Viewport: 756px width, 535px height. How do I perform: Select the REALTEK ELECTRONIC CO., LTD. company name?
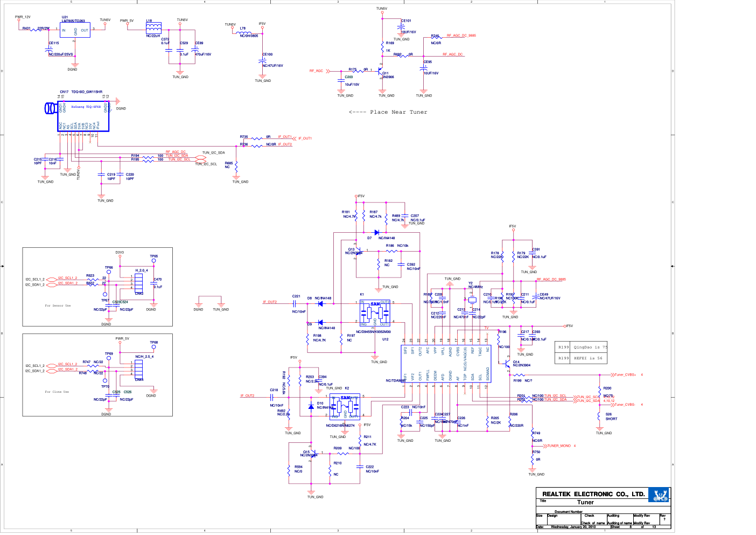click(593, 494)
